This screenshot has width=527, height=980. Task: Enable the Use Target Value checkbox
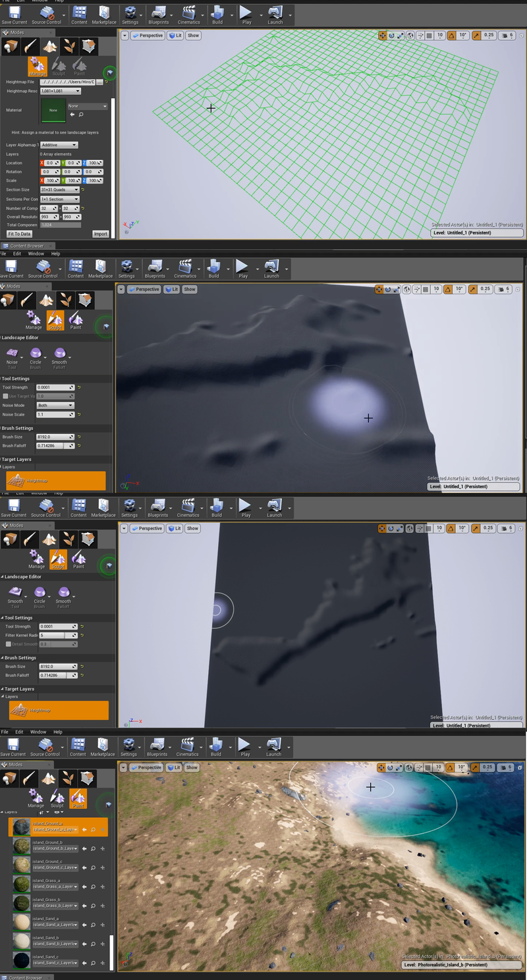click(x=7, y=396)
